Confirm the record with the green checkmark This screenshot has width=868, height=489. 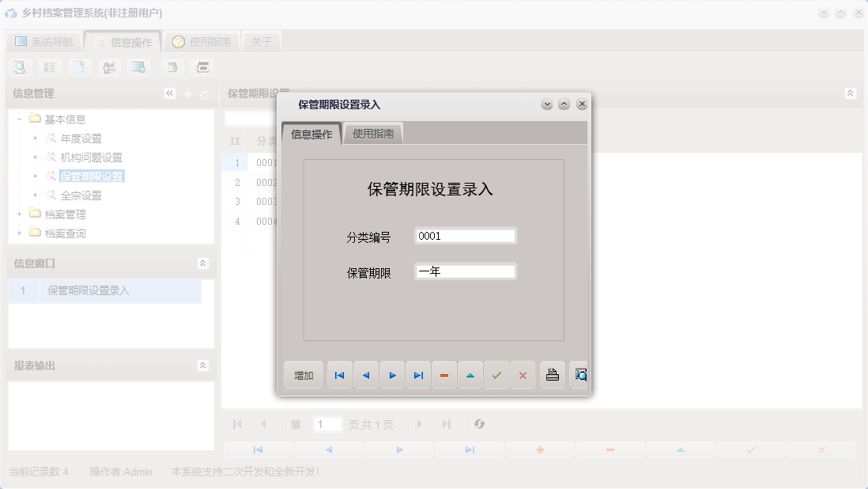coord(497,374)
